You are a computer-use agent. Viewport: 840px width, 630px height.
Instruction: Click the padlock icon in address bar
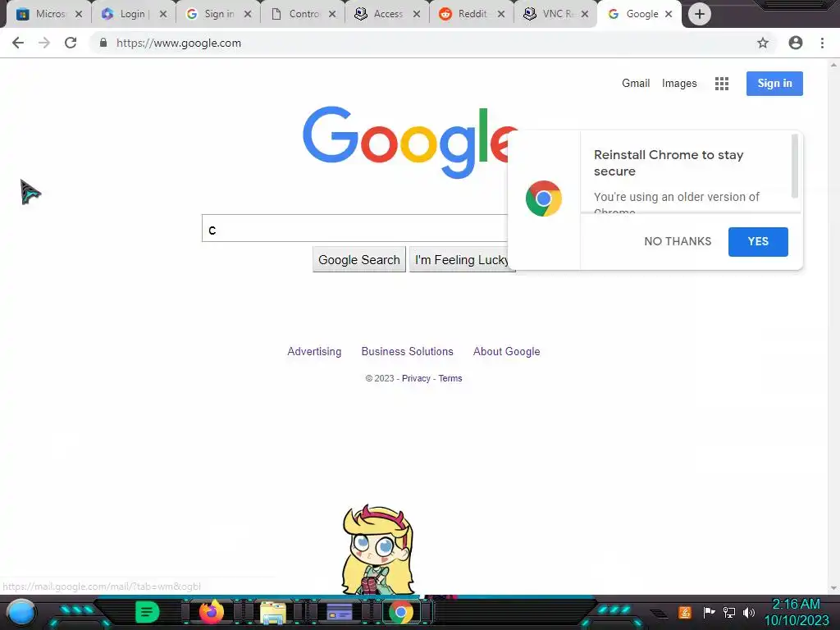point(103,43)
